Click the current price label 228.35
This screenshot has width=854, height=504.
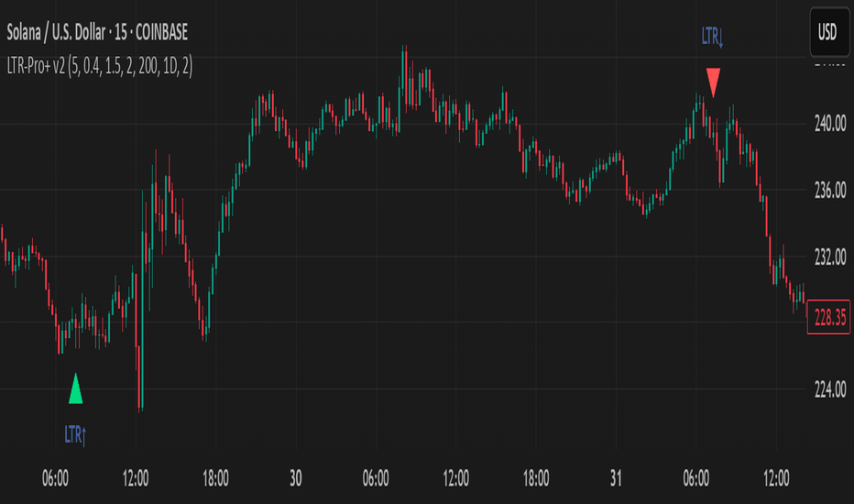tap(828, 316)
